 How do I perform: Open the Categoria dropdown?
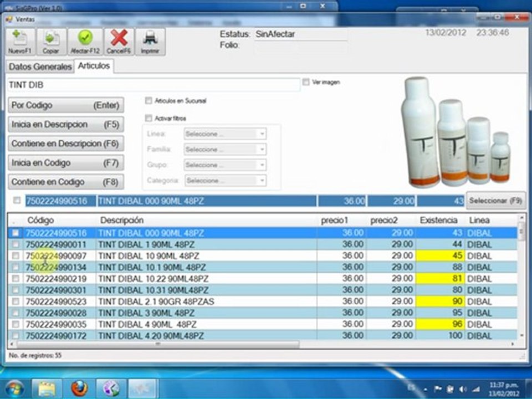[226, 181]
